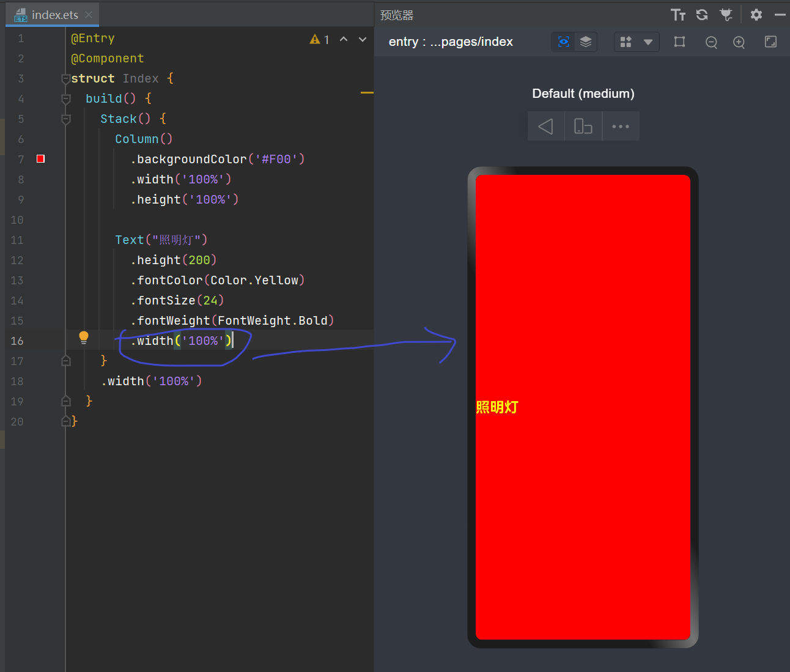Image resolution: width=790 pixels, height=672 pixels.
Task: Click .fontWeight(FontWeight.Bold) line
Action: (x=232, y=321)
